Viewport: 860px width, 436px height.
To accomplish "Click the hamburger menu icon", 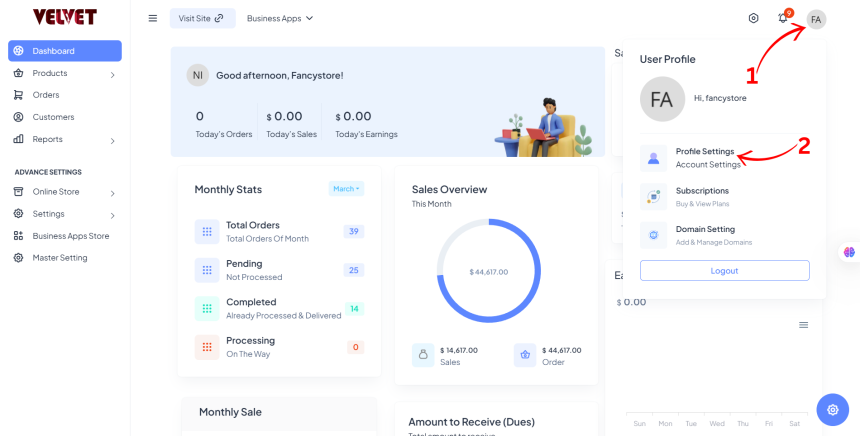I will [x=153, y=18].
